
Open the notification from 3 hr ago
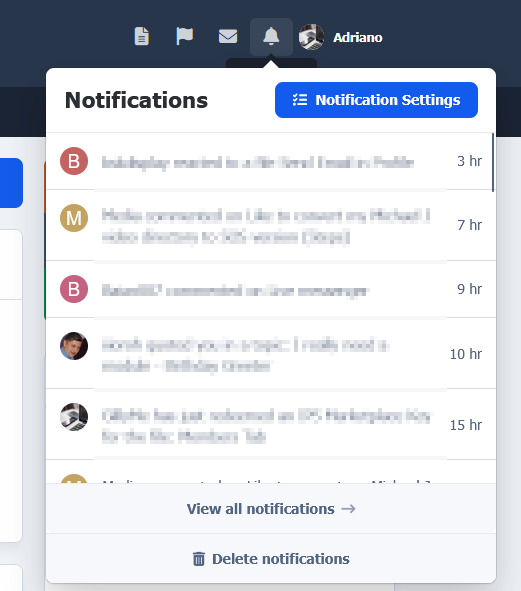click(269, 161)
